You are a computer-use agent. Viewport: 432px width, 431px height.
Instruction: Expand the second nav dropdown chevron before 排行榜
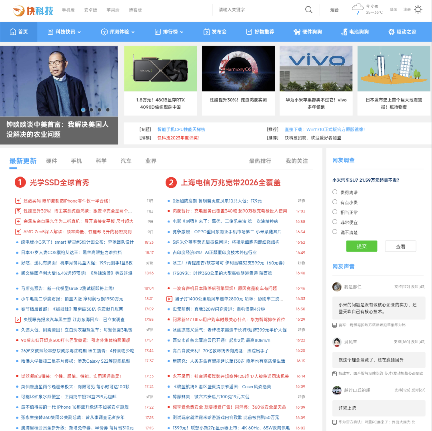coord(133,32)
